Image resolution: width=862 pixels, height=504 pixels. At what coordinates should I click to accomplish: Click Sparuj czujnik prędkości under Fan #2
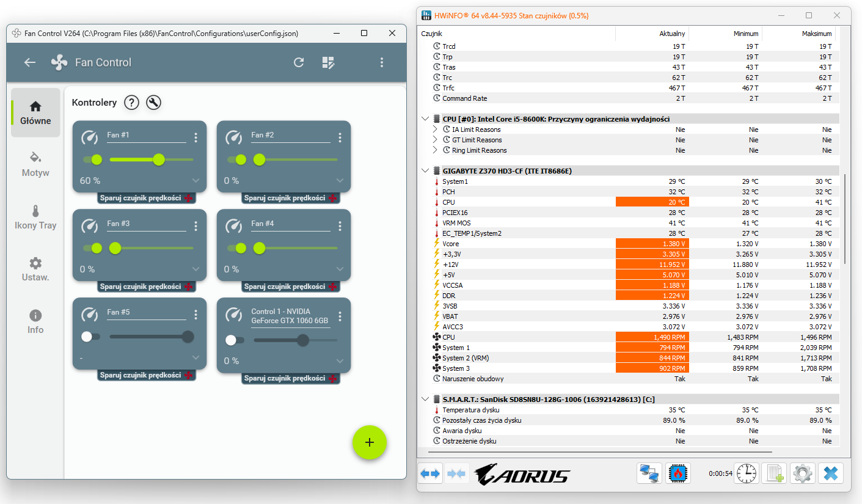point(291,198)
